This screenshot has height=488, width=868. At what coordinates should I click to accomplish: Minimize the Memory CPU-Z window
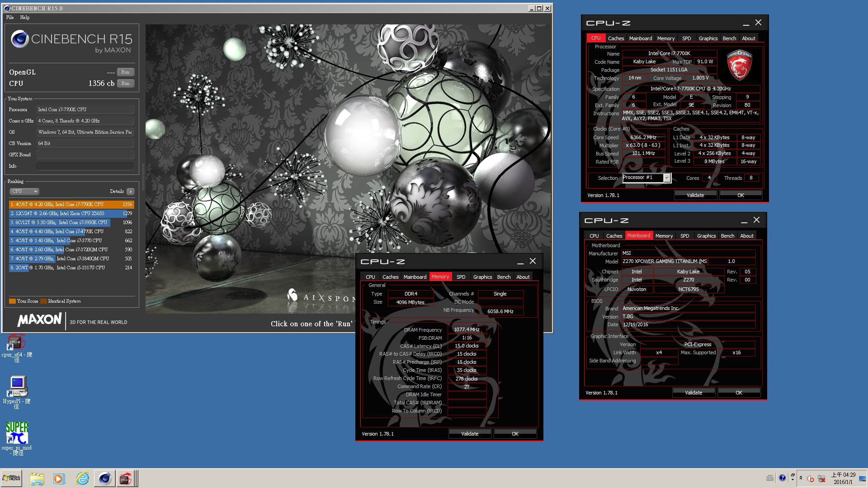coord(520,262)
